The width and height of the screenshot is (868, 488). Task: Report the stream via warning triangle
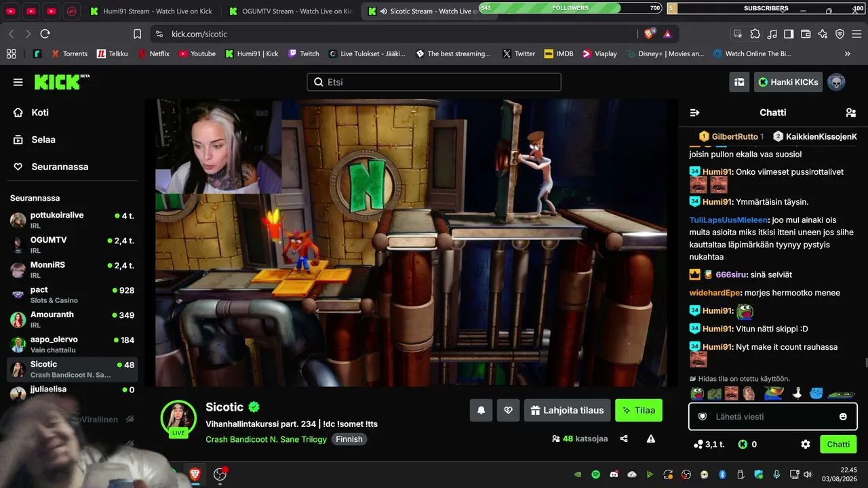[x=651, y=439]
